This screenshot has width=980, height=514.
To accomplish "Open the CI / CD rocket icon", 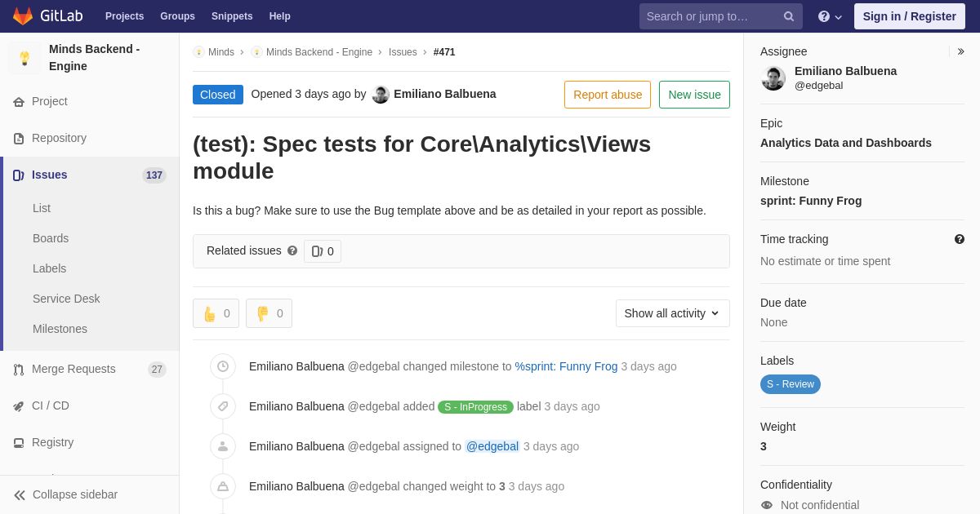I will tap(18, 406).
